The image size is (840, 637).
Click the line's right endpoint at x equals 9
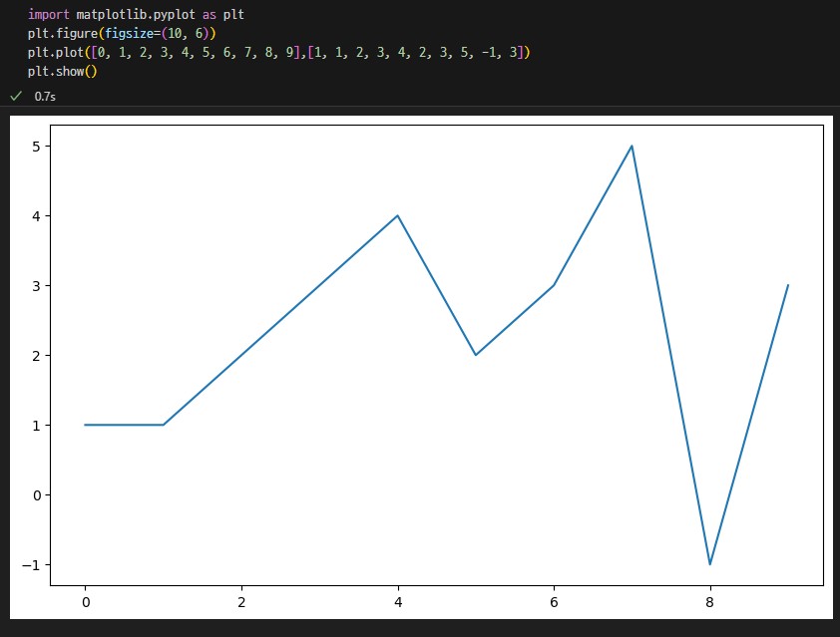point(787,286)
